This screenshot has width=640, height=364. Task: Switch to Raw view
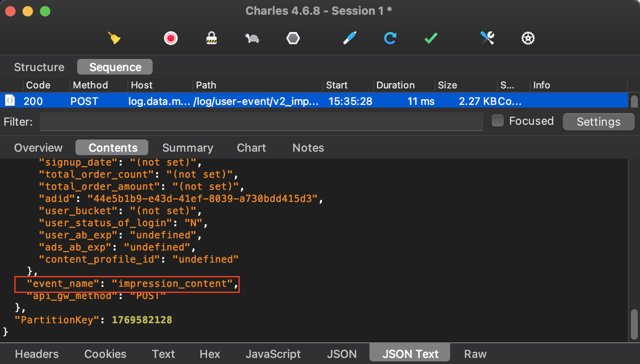tap(475, 354)
